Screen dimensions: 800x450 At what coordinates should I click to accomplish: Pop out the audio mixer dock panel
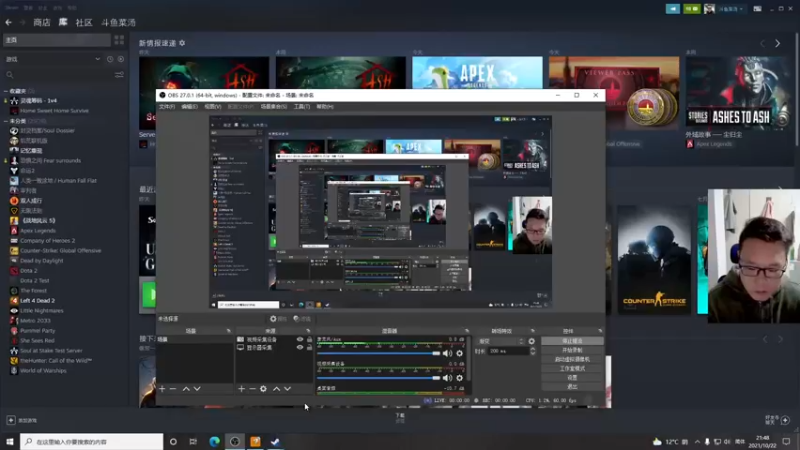click(466, 331)
